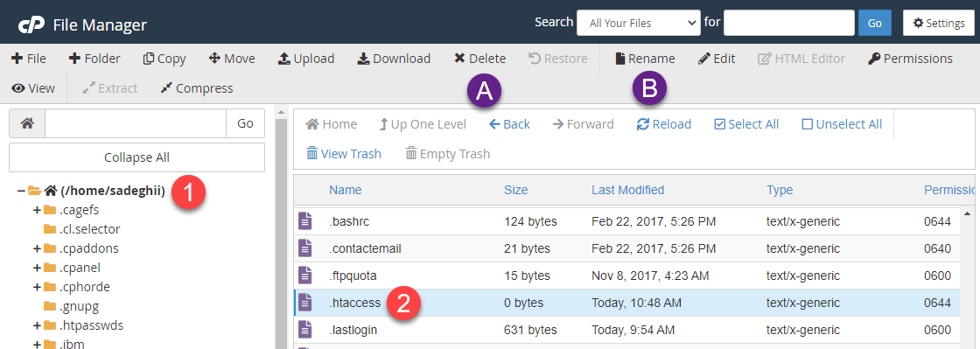This screenshot has width=980, height=349.
Task: Click the search Go button
Action: (875, 23)
